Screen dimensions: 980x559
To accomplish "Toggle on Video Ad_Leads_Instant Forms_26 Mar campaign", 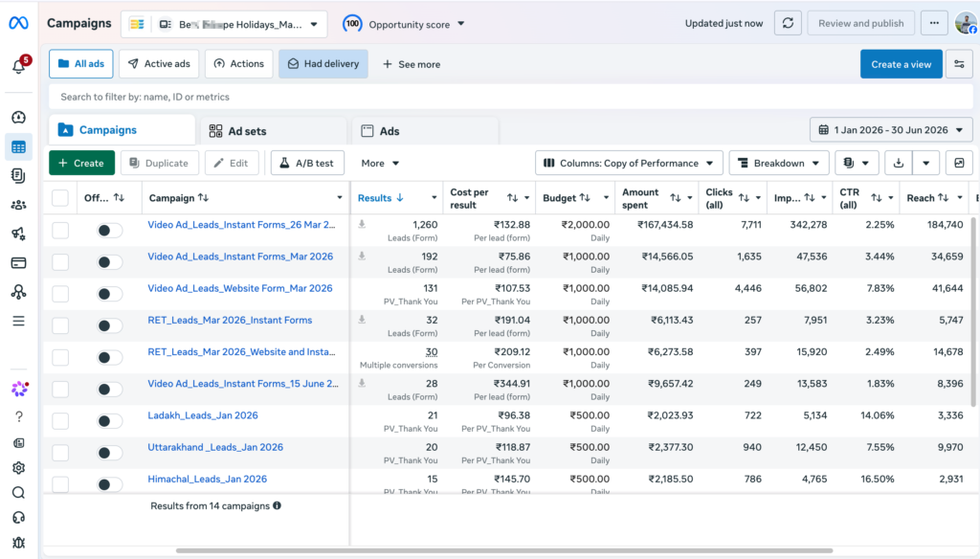I will (x=109, y=230).
